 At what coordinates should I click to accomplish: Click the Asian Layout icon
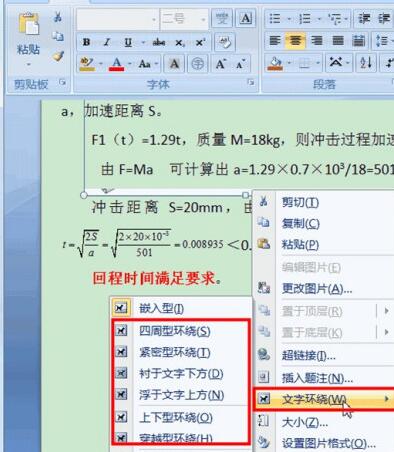click(x=336, y=62)
